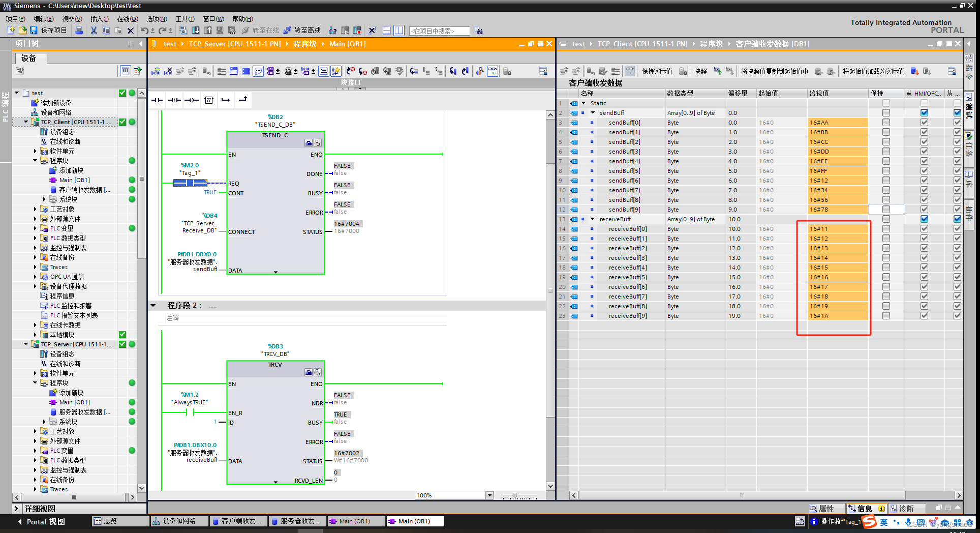Click the print icon in main toolbar
Image resolution: width=980 pixels, height=533 pixels.
[79, 31]
